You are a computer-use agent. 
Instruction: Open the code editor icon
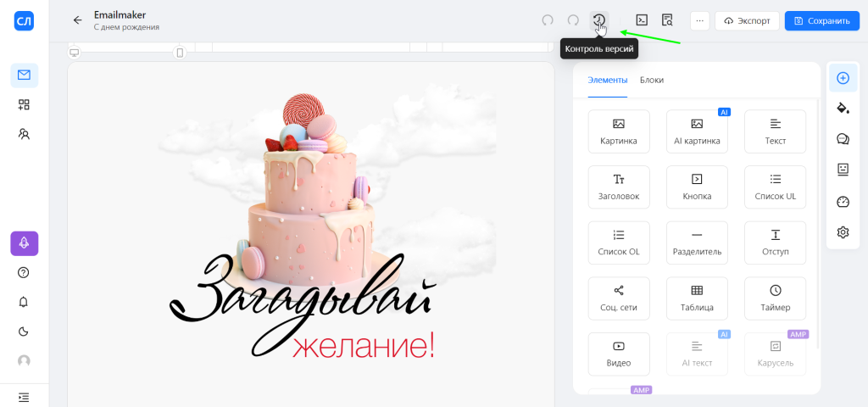642,20
